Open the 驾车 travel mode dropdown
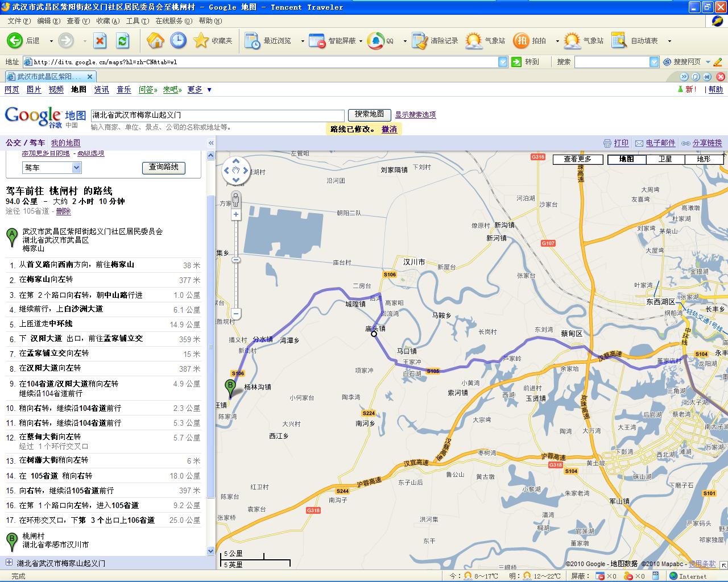728x582 pixels. (x=52, y=168)
